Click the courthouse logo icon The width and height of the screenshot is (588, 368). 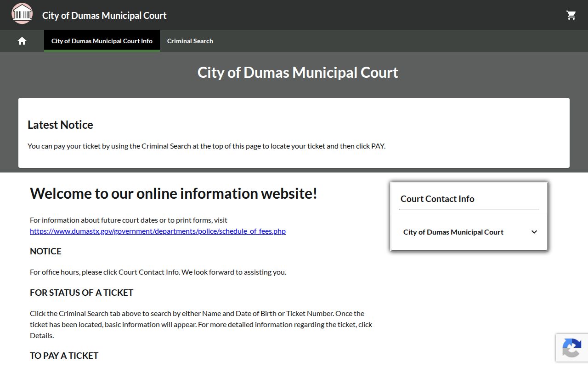[22, 13]
